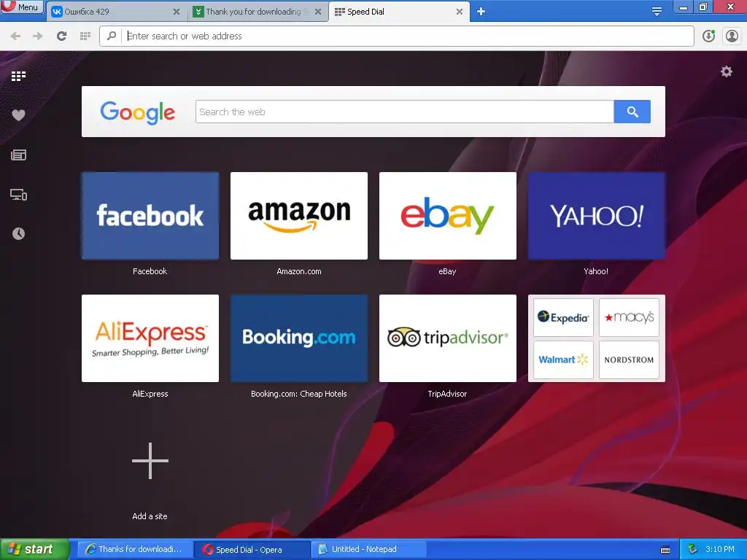Click the 3:10 PM clock
Viewport: 747px width, 560px height.
[720, 549]
